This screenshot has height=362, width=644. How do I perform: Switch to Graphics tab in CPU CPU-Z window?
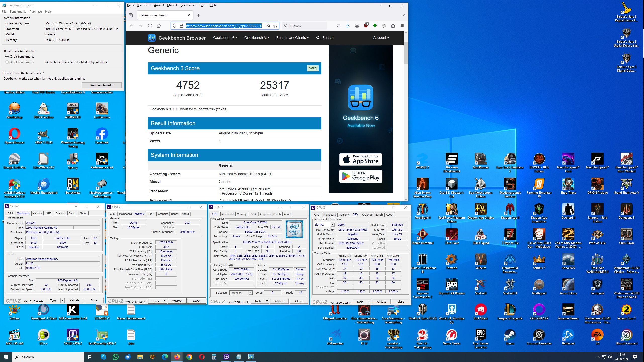(265, 214)
